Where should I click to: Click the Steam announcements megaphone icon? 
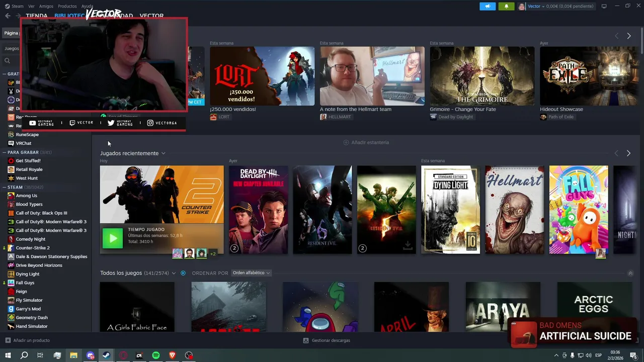tap(487, 6)
